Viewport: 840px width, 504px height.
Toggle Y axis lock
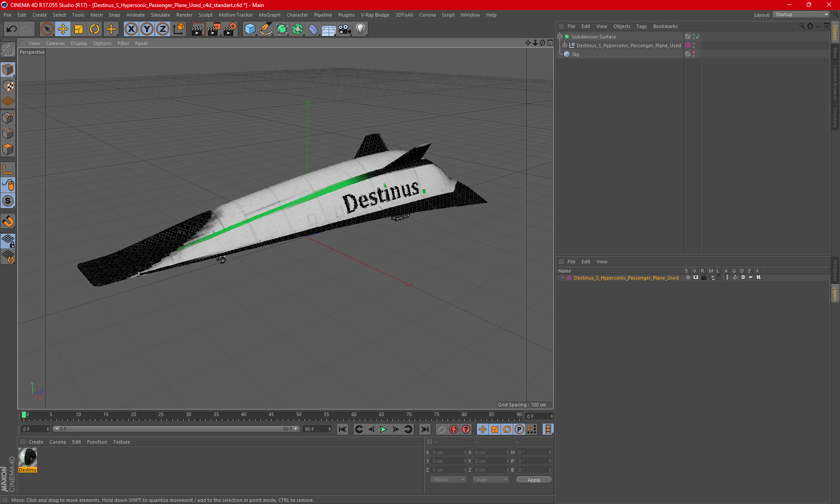(147, 29)
